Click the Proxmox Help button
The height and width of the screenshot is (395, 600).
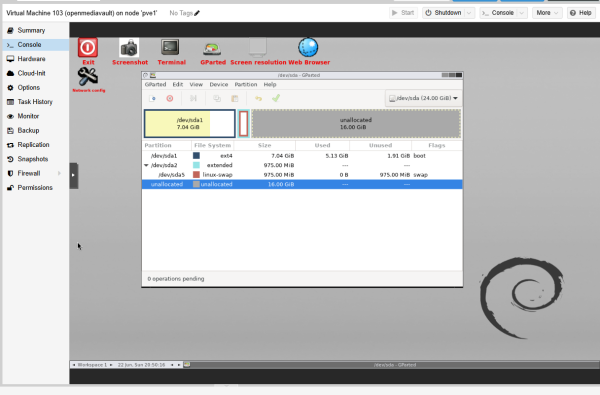[581, 13]
